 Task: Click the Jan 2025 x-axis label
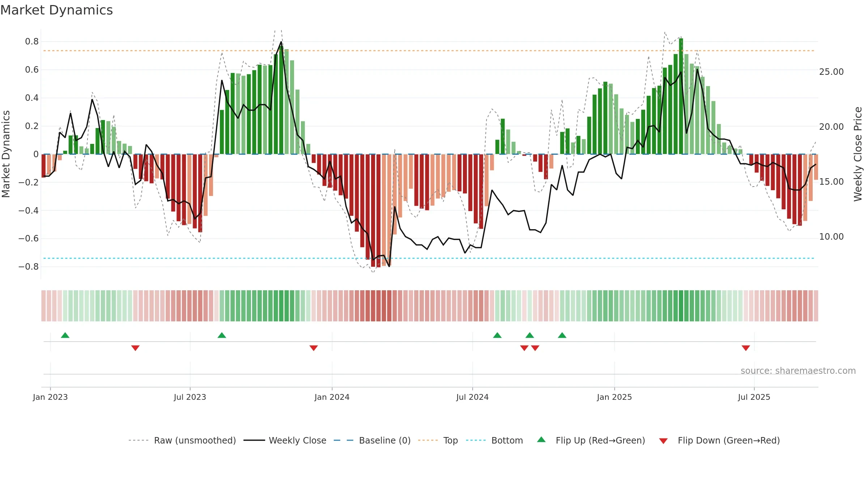(x=614, y=397)
